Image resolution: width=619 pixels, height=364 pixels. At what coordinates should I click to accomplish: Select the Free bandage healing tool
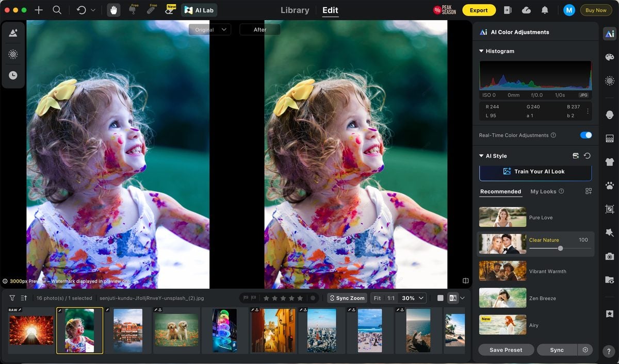[151, 10]
